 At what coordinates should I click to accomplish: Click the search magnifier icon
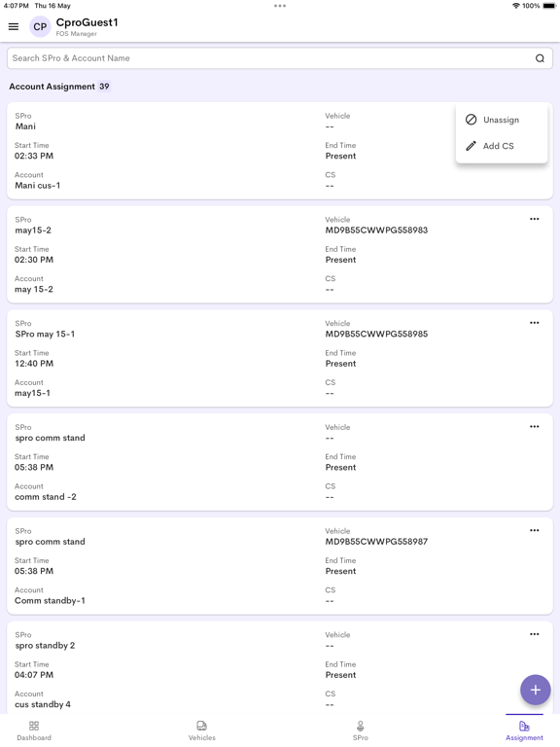pyautogui.click(x=540, y=58)
